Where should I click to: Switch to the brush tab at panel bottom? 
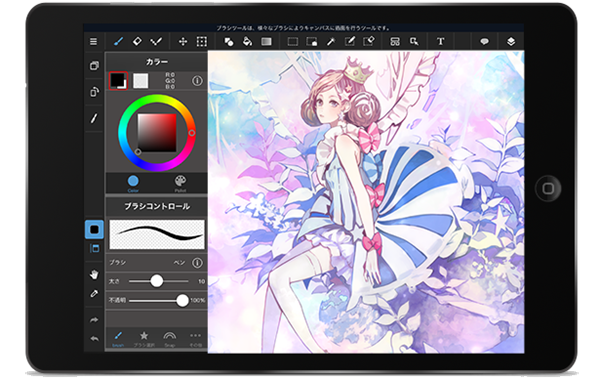click(118, 339)
